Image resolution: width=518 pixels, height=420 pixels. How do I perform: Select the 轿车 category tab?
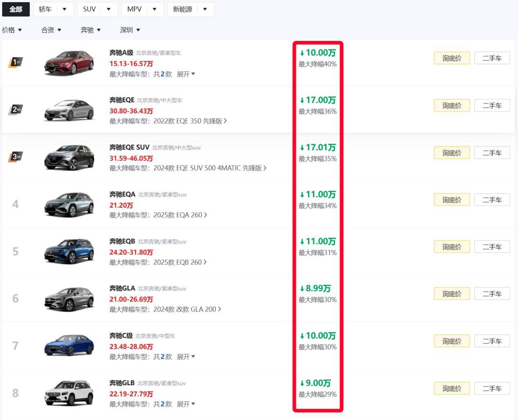coord(45,9)
